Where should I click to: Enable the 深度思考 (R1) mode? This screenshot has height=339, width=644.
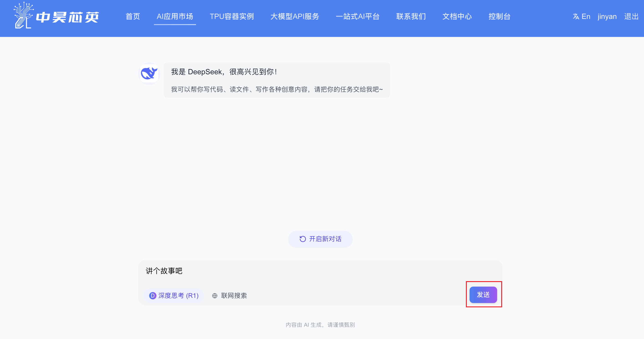click(x=174, y=295)
